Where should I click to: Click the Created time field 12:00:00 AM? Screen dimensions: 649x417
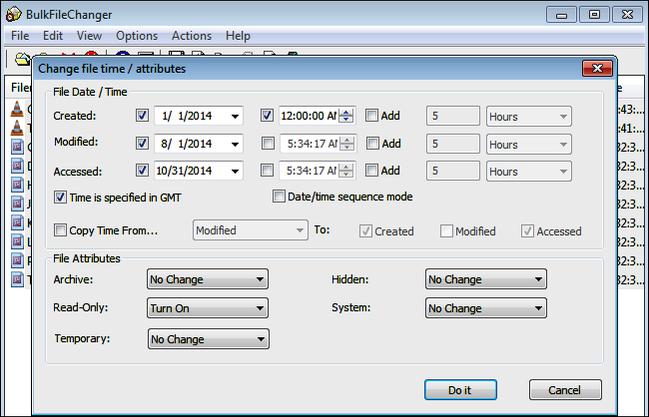[308, 116]
